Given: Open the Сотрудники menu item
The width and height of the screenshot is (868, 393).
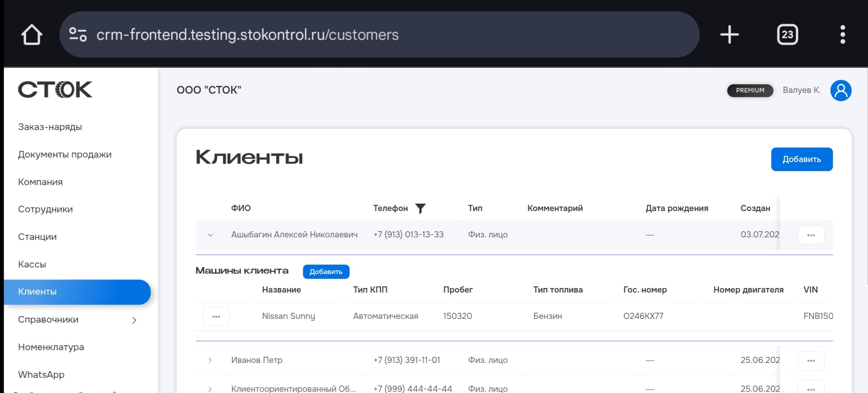Looking at the screenshot, I should tap(45, 209).
